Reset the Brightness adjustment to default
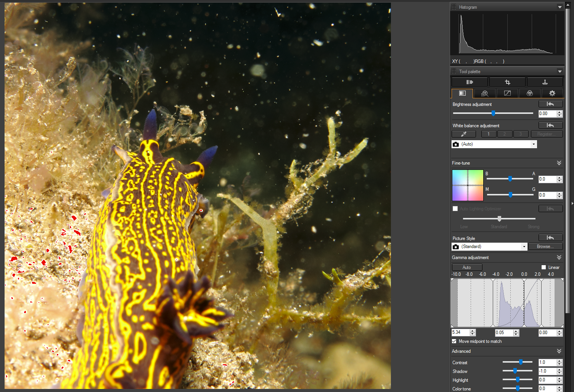This screenshot has height=392, width=574. (x=550, y=104)
